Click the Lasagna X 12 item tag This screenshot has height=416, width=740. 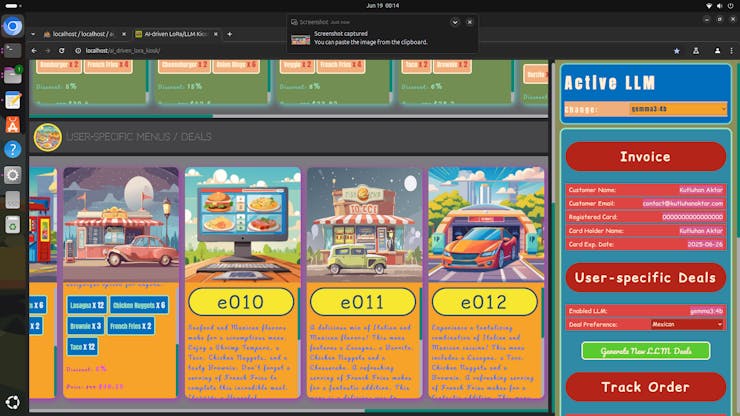click(x=87, y=306)
